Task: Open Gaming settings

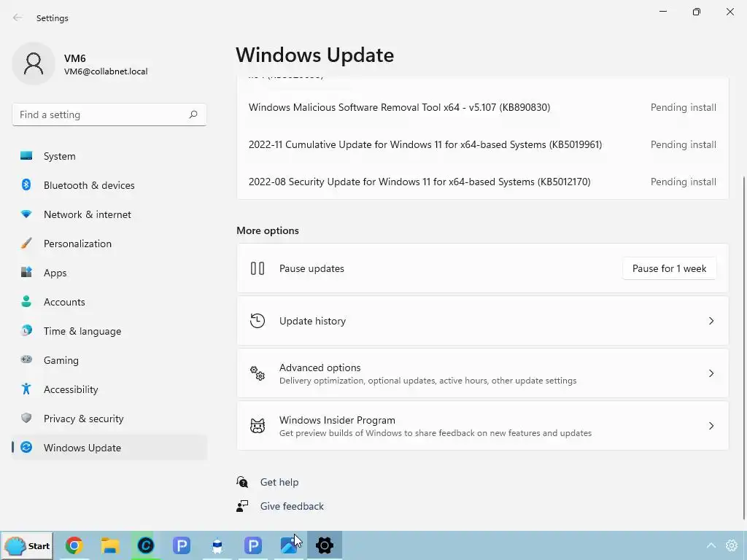Action: pos(109,360)
